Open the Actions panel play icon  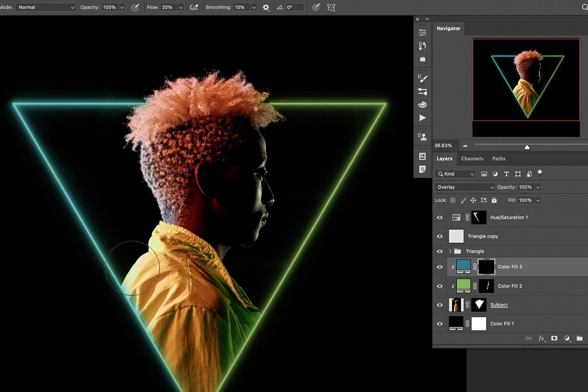click(x=422, y=118)
